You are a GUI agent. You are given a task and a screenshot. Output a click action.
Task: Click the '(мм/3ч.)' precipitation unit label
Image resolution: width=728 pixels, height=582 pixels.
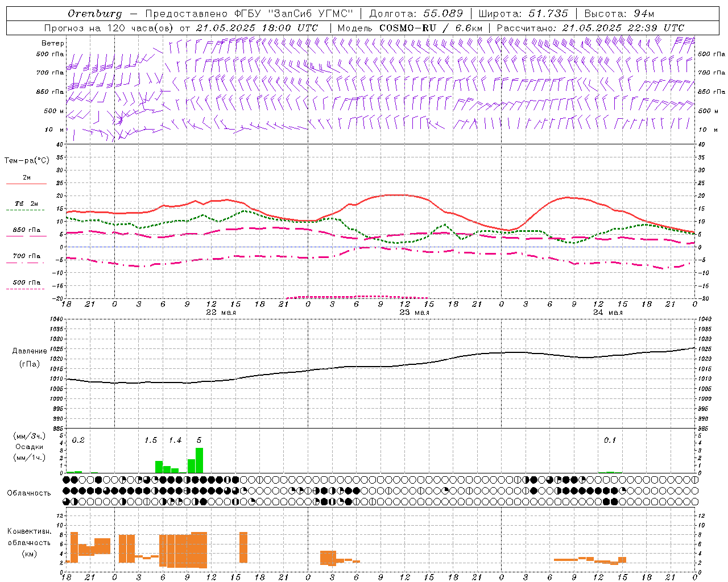(29, 436)
